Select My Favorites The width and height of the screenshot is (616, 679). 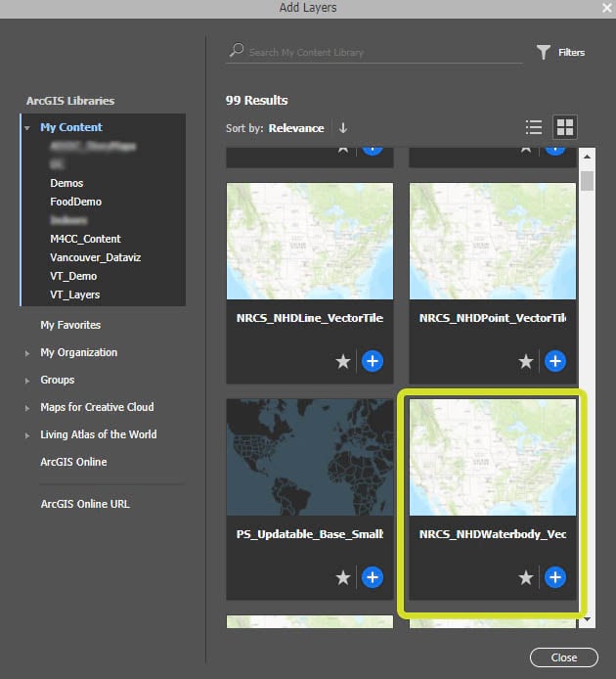tap(70, 325)
